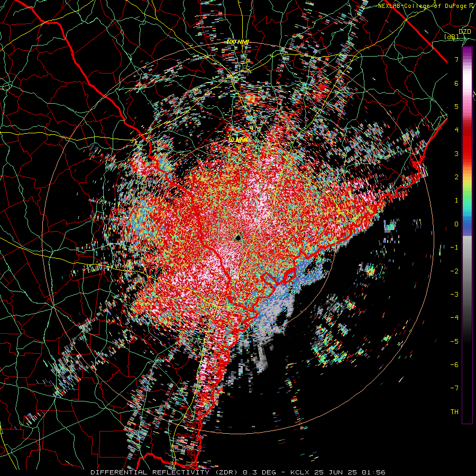Click the 1 value on the legend
The image size is (476, 476).
(x=456, y=200)
